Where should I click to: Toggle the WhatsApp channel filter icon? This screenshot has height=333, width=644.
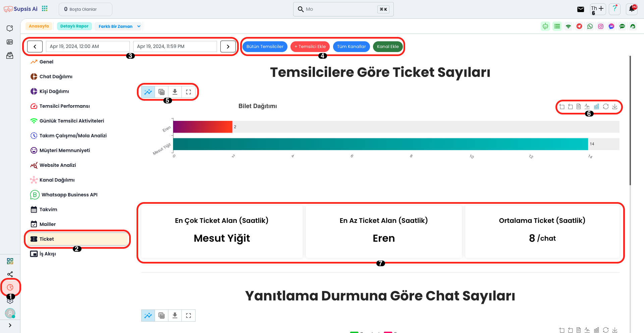[590, 26]
